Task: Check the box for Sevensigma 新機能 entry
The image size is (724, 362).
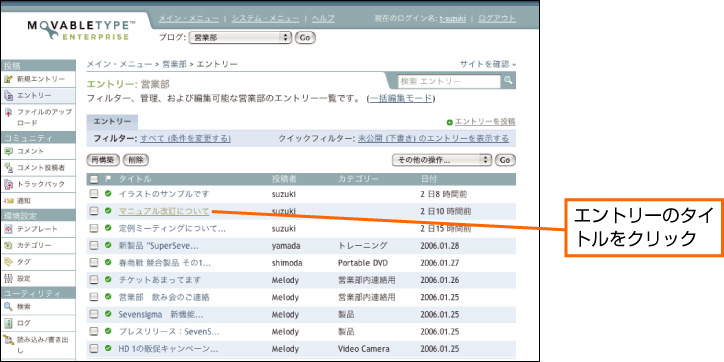Action: (x=94, y=314)
